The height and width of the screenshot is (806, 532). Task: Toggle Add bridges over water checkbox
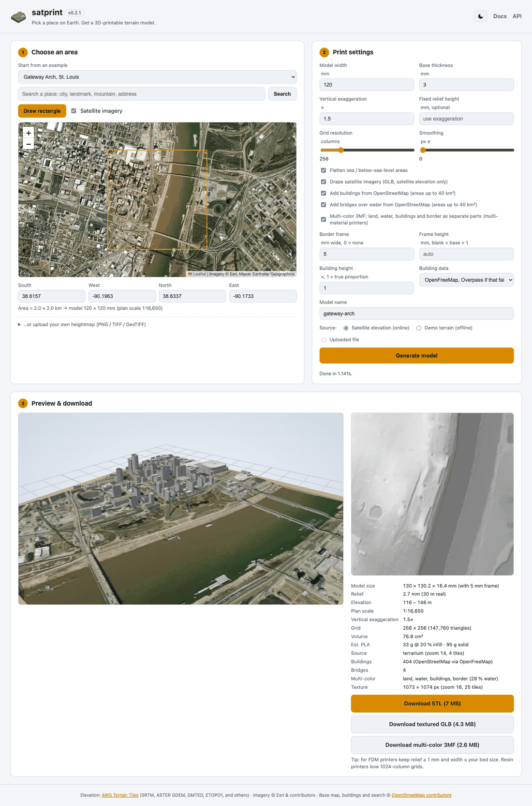point(324,205)
